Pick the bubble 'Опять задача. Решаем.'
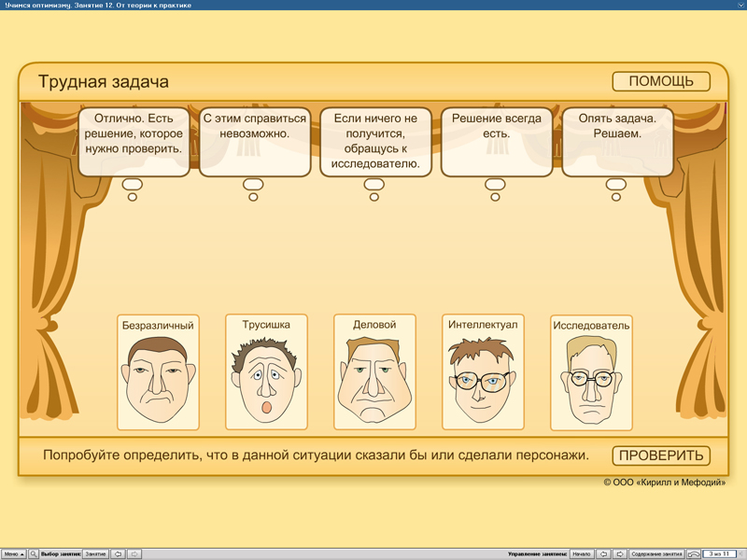Viewport: 747px width, 560px height. 617,142
